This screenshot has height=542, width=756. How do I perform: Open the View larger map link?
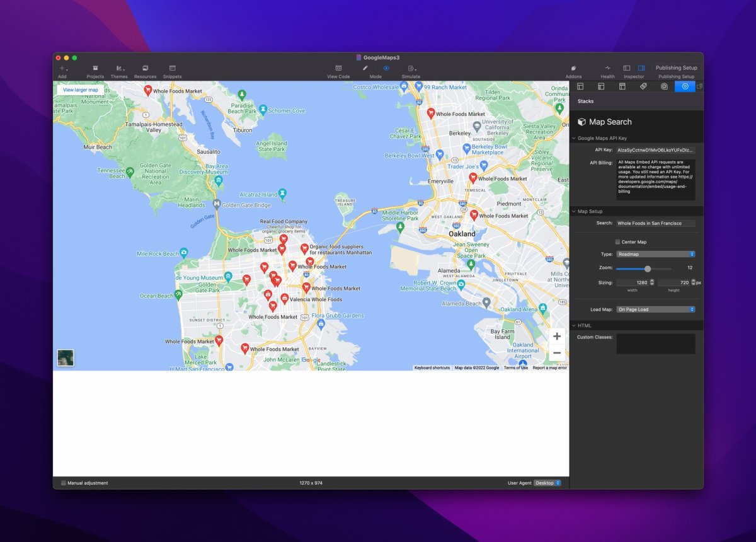[x=79, y=89]
